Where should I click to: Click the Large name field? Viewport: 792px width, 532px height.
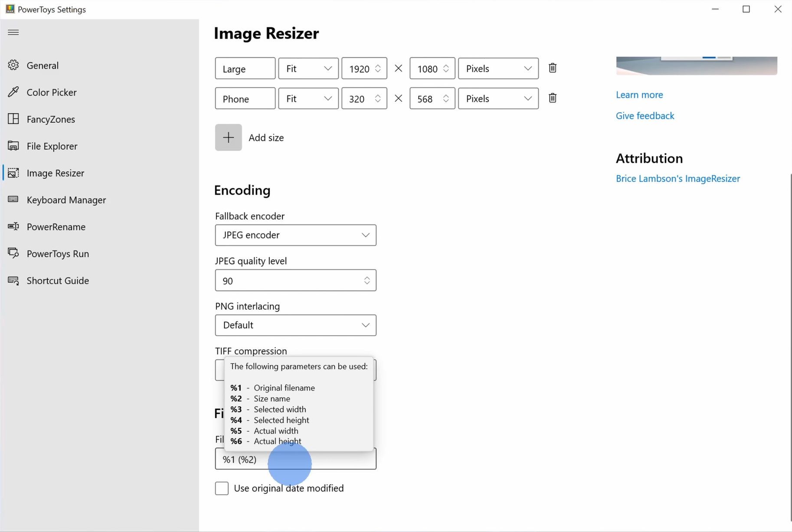(245, 69)
